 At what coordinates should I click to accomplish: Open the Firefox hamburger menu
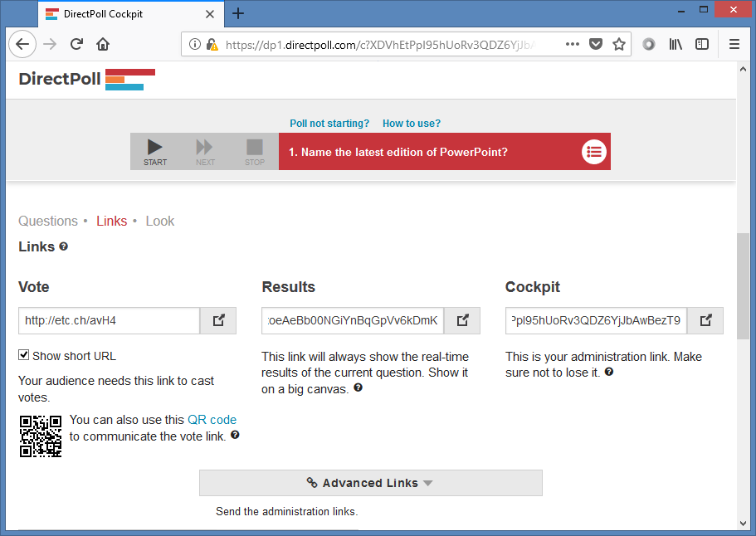click(x=734, y=44)
